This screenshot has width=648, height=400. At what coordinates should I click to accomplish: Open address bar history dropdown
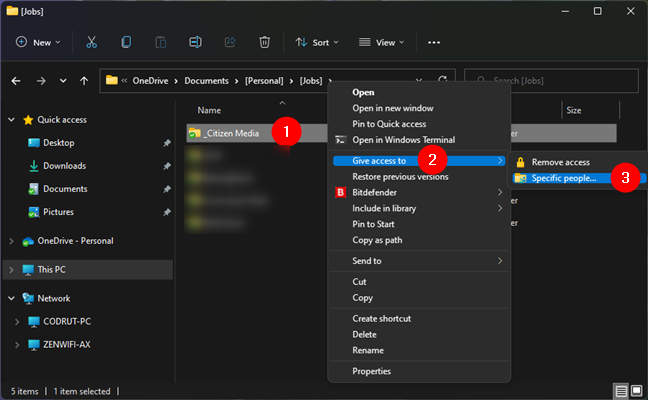[419, 79]
